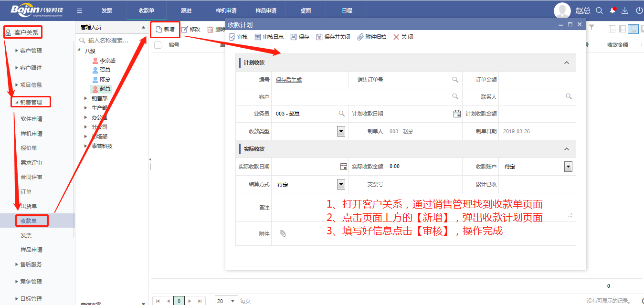
Task: Click the download icon in top bar
Action: tap(624, 11)
